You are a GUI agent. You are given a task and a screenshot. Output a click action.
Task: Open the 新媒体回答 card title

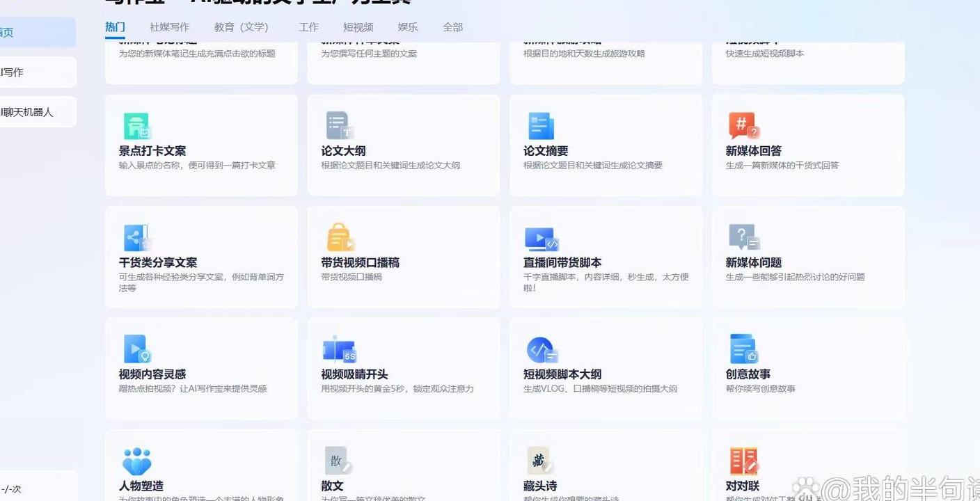point(754,151)
